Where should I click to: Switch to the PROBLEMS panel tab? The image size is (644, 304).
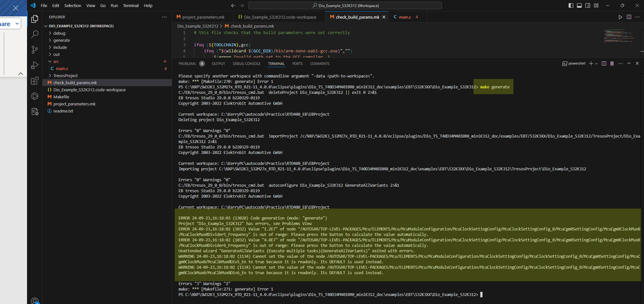(188, 64)
